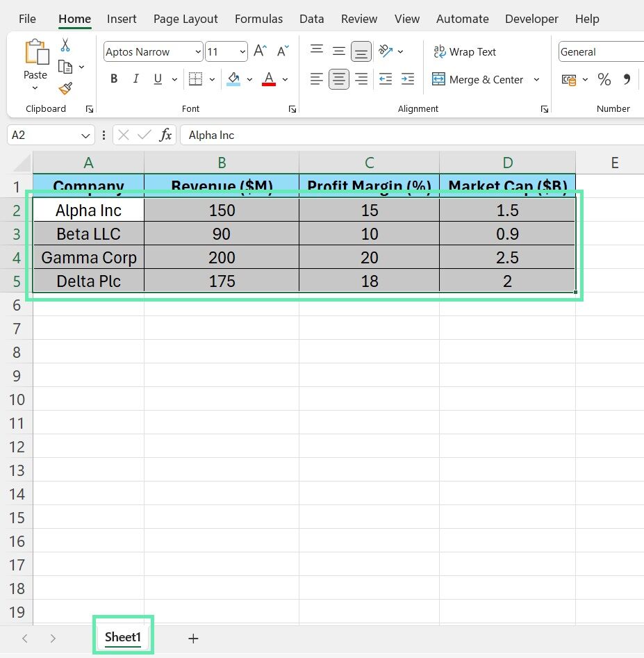Switch to Data tab
Viewport: 644px width, 658px height.
[312, 19]
